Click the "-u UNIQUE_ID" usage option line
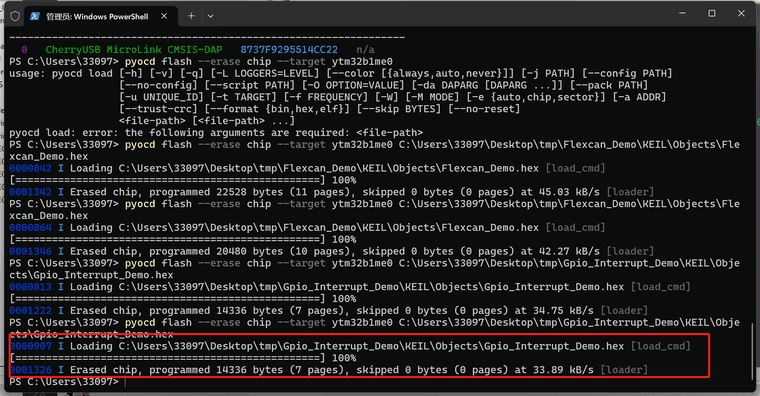760x396 pixels. click(393, 97)
